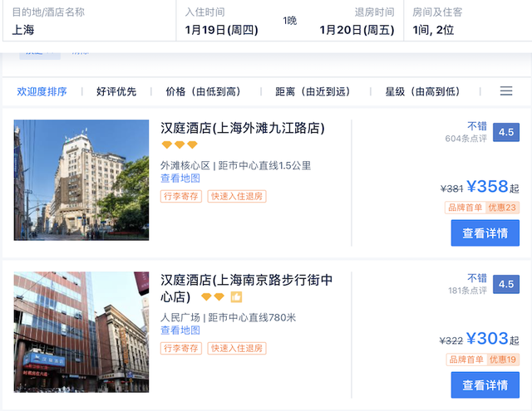Click 外滩核心区 location text

coord(185,166)
